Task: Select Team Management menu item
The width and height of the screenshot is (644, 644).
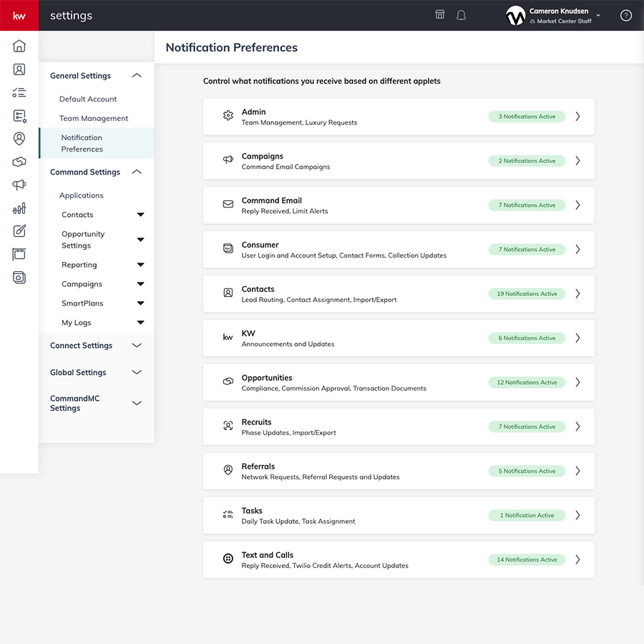Action: tap(94, 118)
